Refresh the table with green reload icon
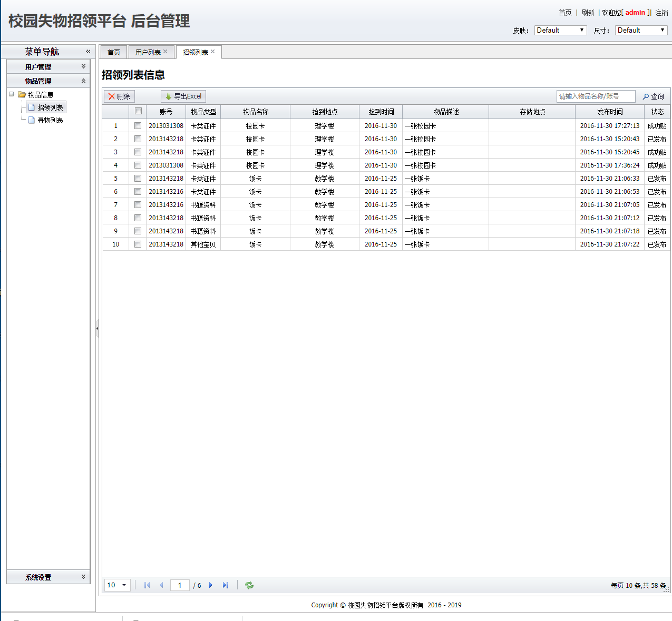Image resolution: width=672 pixels, height=621 pixels. click(249, 585)
